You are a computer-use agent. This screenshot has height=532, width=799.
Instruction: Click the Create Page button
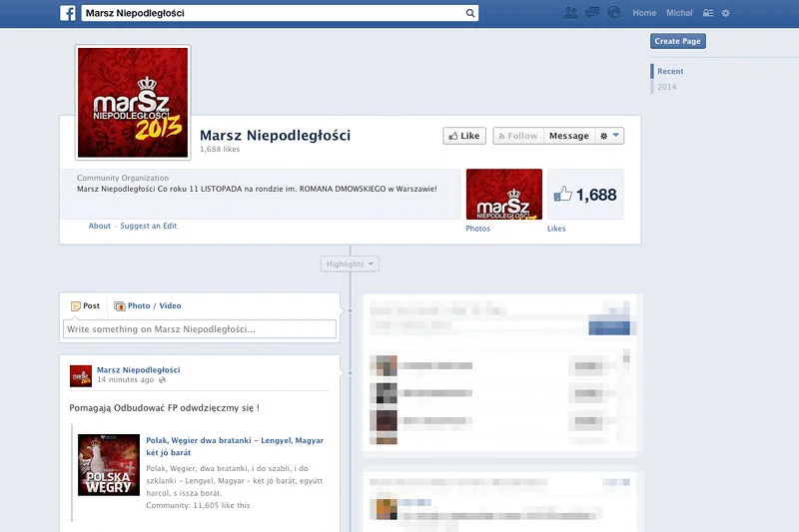[x=678, y=41]
